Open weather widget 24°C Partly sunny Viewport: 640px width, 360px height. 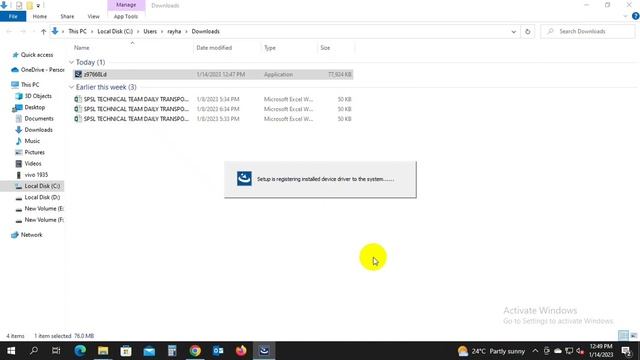pos(491,351)
